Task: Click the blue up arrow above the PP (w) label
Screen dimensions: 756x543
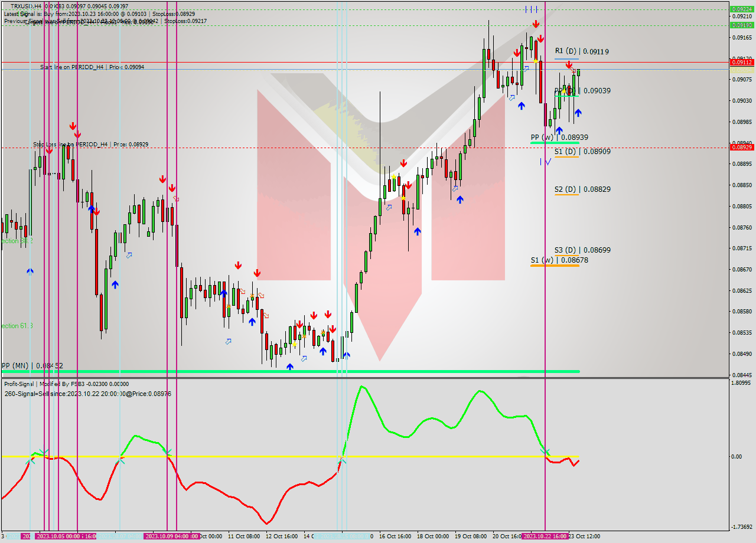Action: tap(559, 130)
